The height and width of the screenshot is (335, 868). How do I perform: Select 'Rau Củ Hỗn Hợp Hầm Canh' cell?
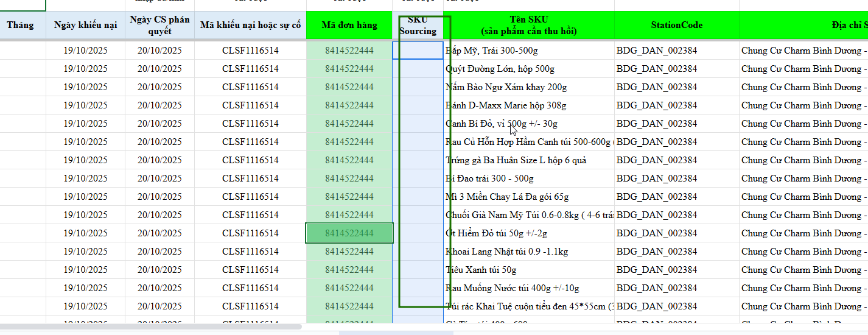pyautogui.click(x=529, y=142)
